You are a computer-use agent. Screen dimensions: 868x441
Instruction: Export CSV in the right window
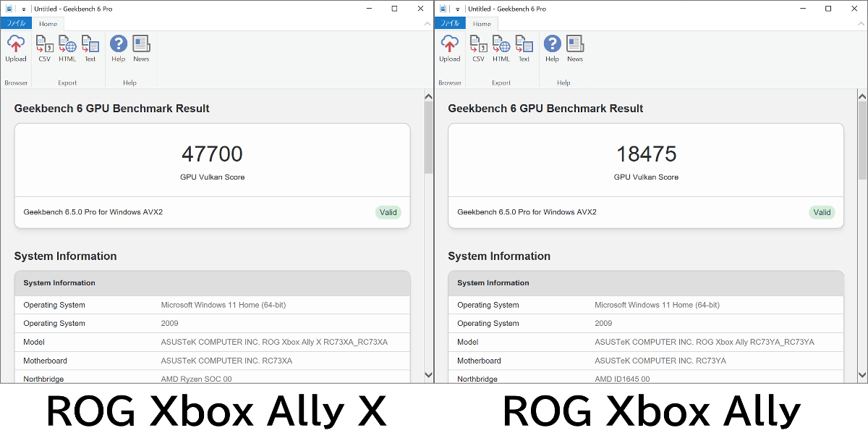478,49
